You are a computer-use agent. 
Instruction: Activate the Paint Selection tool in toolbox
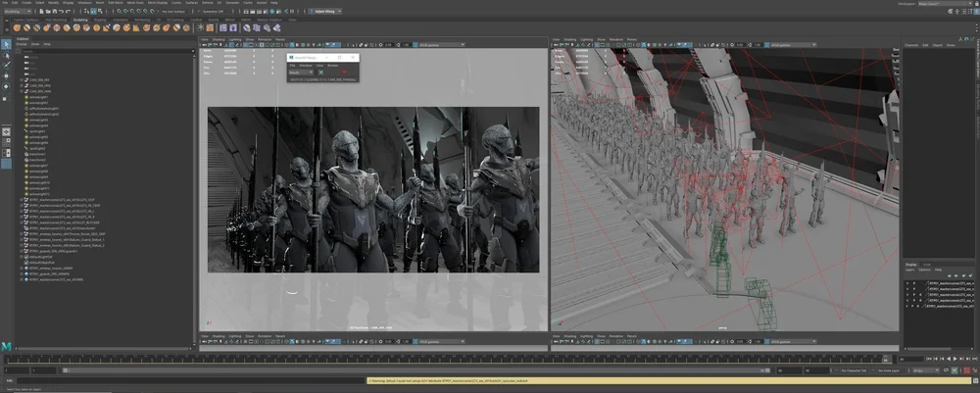tap(6, 65)
